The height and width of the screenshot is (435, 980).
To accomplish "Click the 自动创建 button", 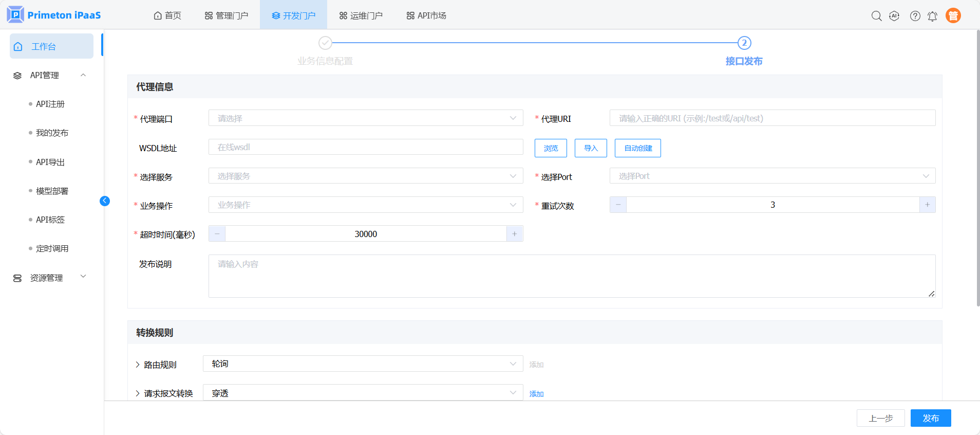I will point(637,148).
